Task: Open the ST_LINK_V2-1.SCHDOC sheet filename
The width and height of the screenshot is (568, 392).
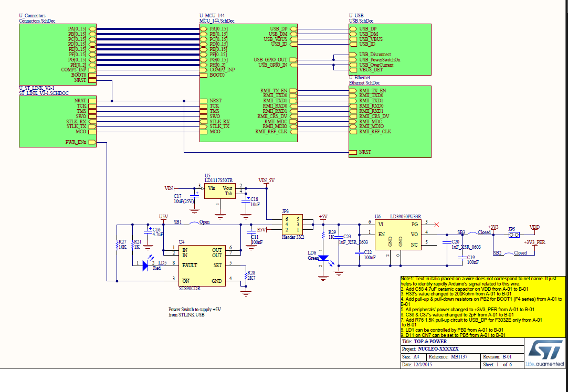Action: click(44, 93)
